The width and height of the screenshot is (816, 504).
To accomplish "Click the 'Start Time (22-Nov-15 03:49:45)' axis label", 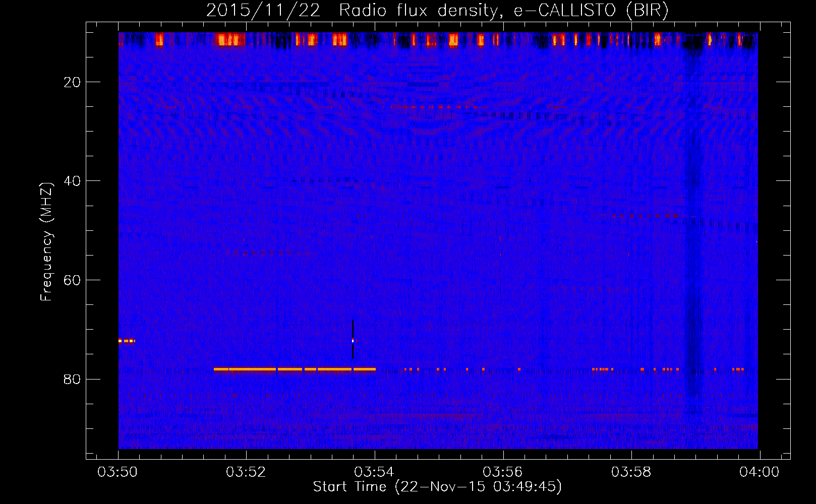I will (x=437, y=487).
